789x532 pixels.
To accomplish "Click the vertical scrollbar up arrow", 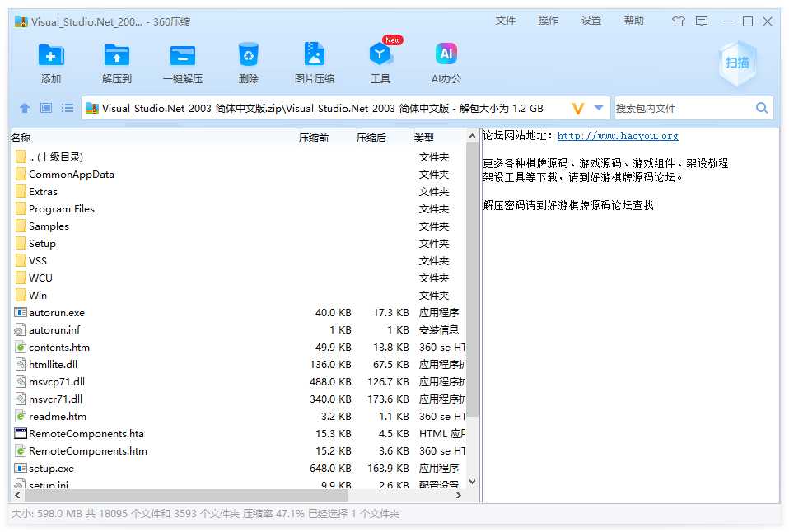I will pyautogui.click(x=472, y=137).
